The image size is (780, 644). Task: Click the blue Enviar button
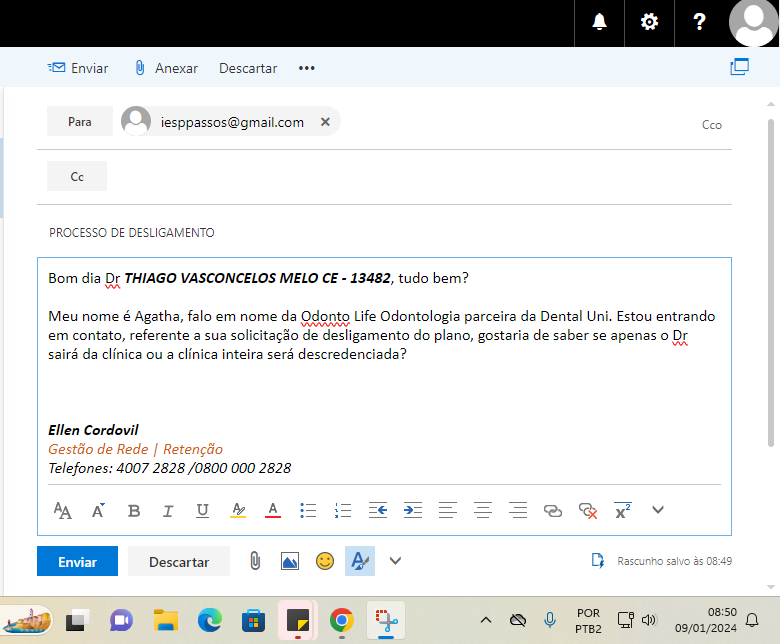pyautogui.click(x=77, y=562)
